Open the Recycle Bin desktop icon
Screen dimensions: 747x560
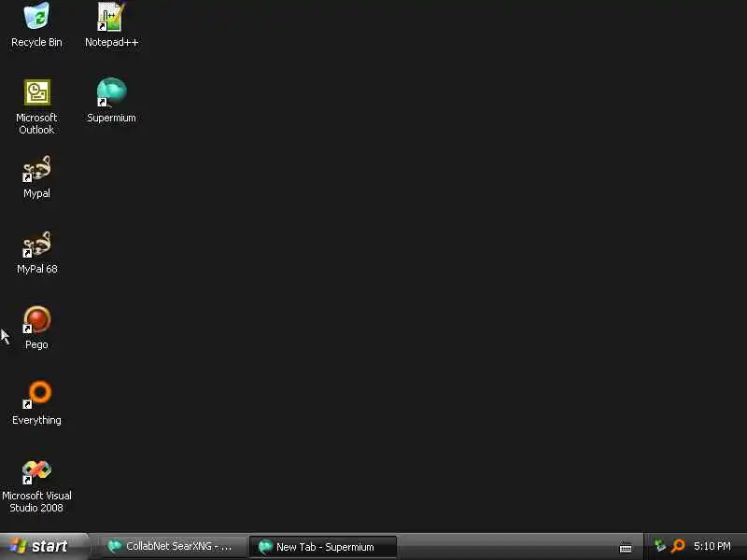(36, 25)
